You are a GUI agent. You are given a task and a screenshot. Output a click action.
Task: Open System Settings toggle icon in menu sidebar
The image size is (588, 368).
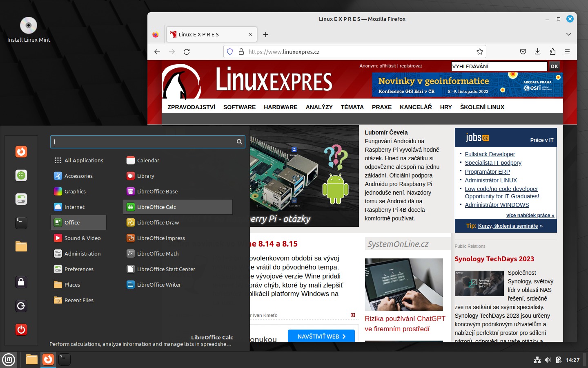click(21, 199)
